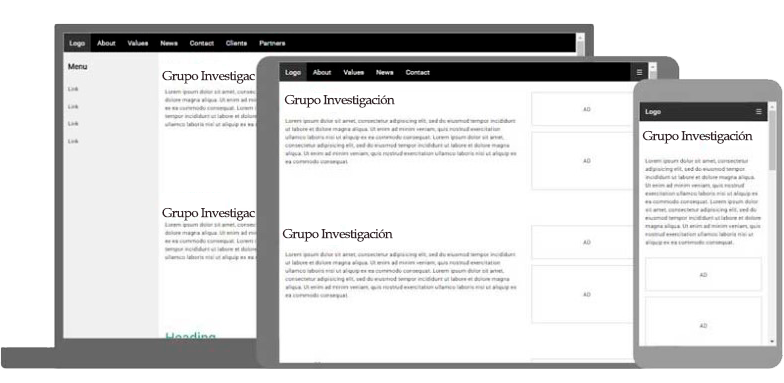
Task: Open Contact in the laptop navbar
Action: point(202,43)
